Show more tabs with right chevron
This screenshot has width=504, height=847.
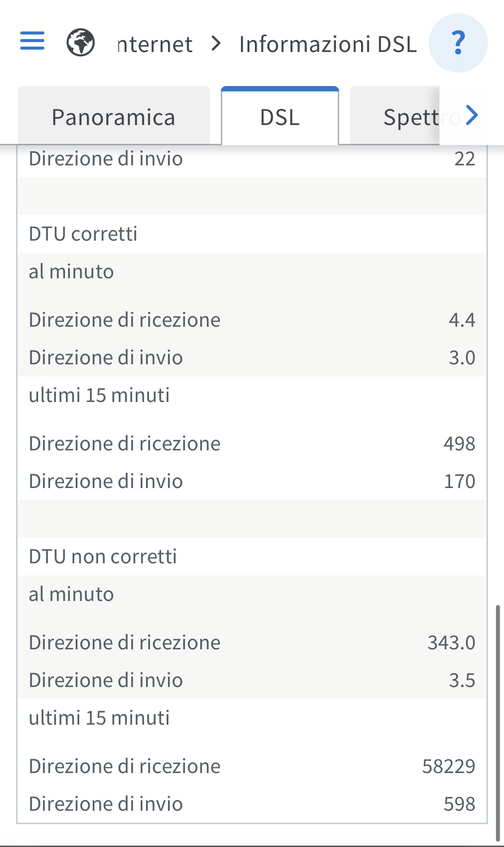tap(472, 115)
